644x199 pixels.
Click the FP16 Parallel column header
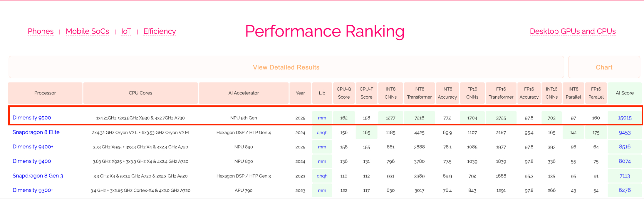click(596, 93)
